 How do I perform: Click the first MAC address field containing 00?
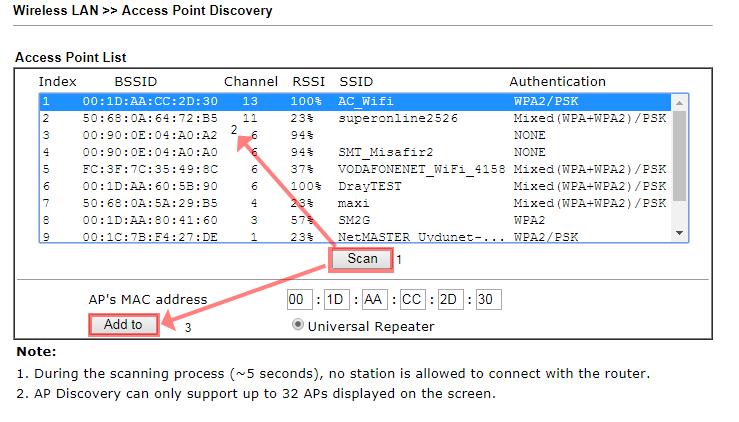299,300
